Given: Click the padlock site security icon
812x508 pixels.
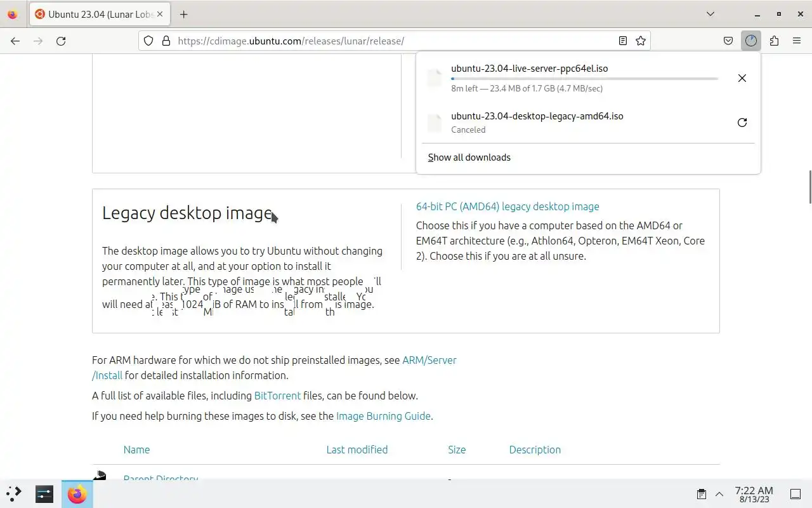Looking at the screenshot, I should click(x=166, y=41).
